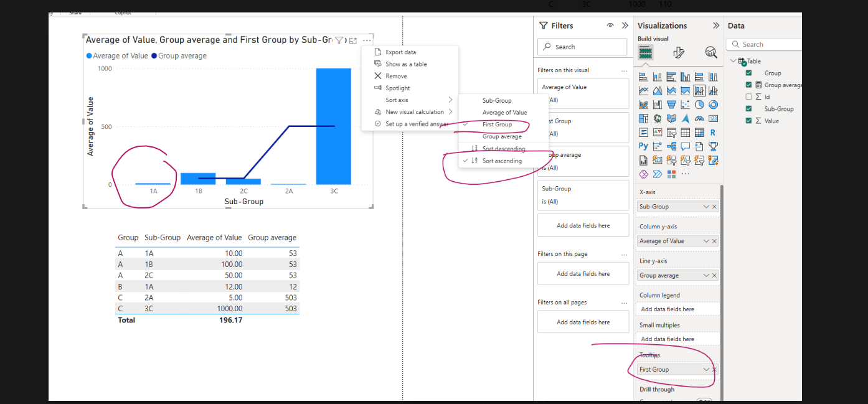Image resolution: width=868 pixels, height=404 pixels.
Task: Expand the New visual calculation submenu
Action: pos(410,112)
